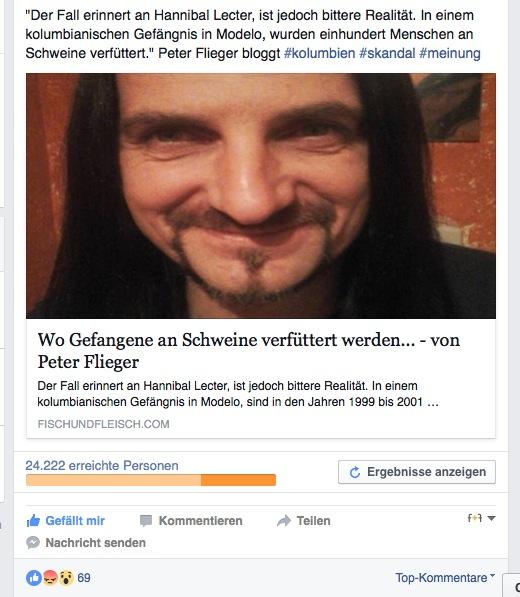Open the #skandal hashtag link
The width and height of the screenshot is (520, 597).
[x=387, y=53]
